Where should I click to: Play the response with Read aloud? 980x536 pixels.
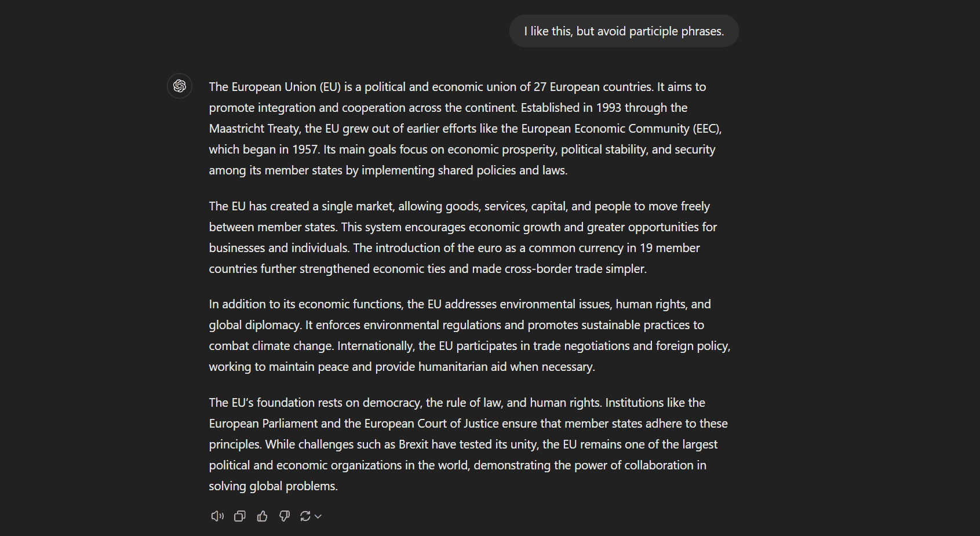[217, 516]
